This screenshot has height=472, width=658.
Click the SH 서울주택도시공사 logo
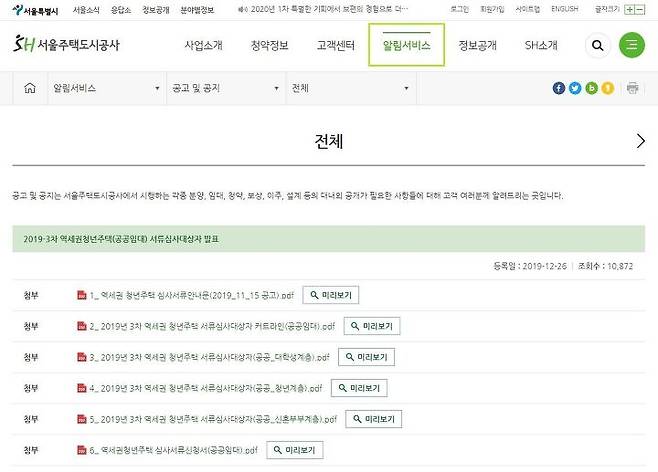66,44
